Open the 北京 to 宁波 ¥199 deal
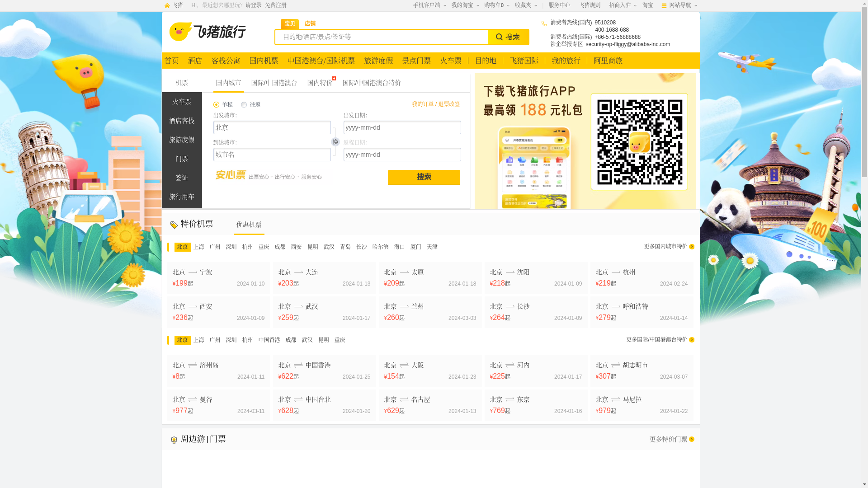 [219, 278]
